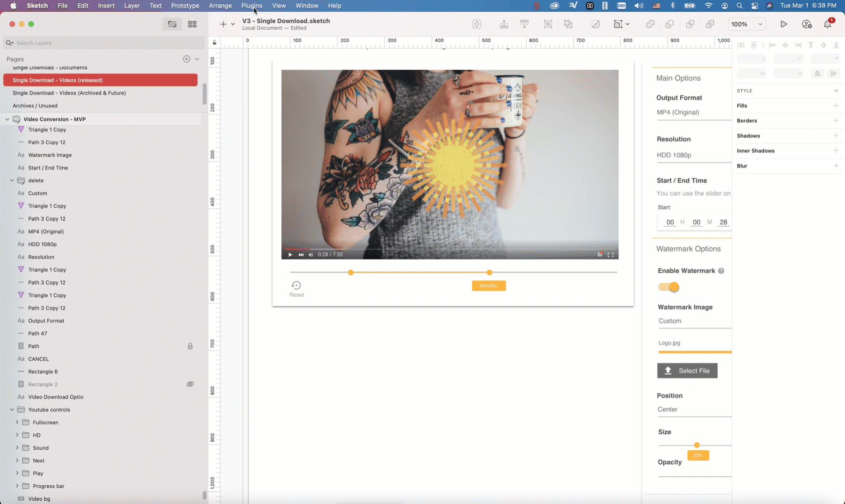Click the Flip Horizontal icon in inspector
845x504 pixels.
(818, 73)
